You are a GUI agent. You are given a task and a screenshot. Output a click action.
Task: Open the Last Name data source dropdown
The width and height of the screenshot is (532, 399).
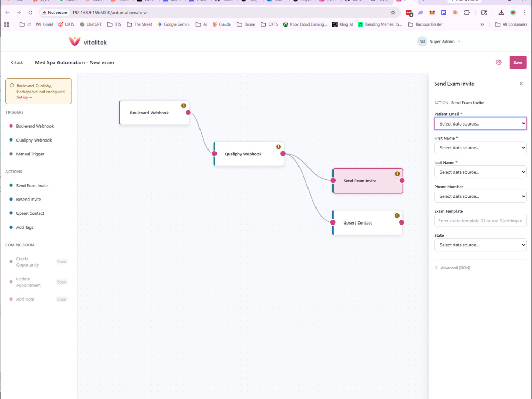point(480,172)
